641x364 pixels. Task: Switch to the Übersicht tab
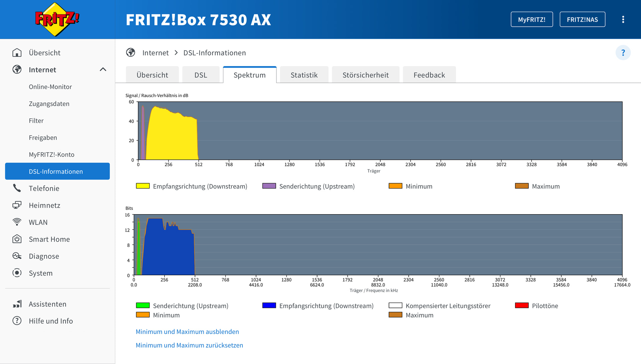tap(152, 75)
